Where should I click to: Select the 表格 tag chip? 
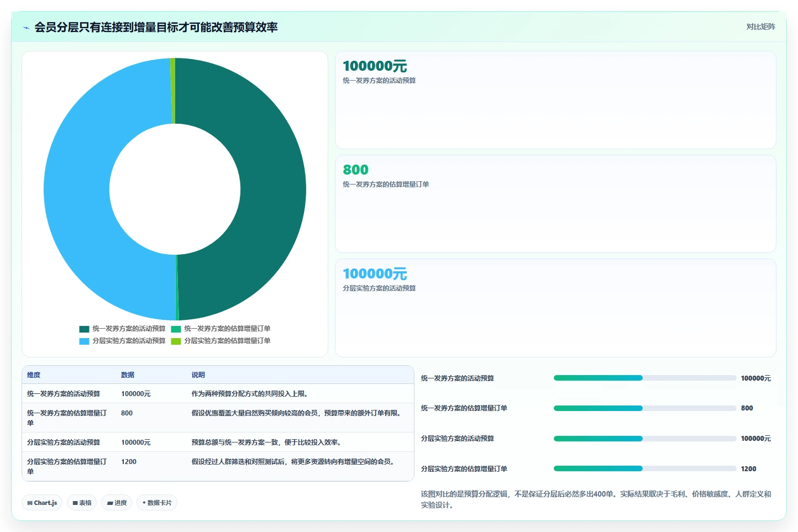82,503
